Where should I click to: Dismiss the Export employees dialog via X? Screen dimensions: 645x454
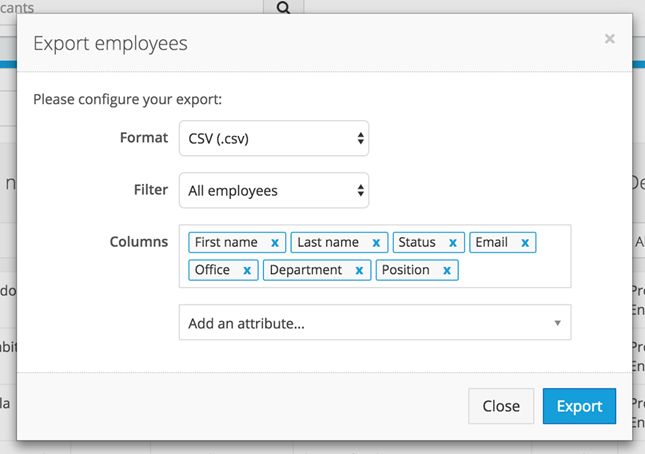[609, 40]
